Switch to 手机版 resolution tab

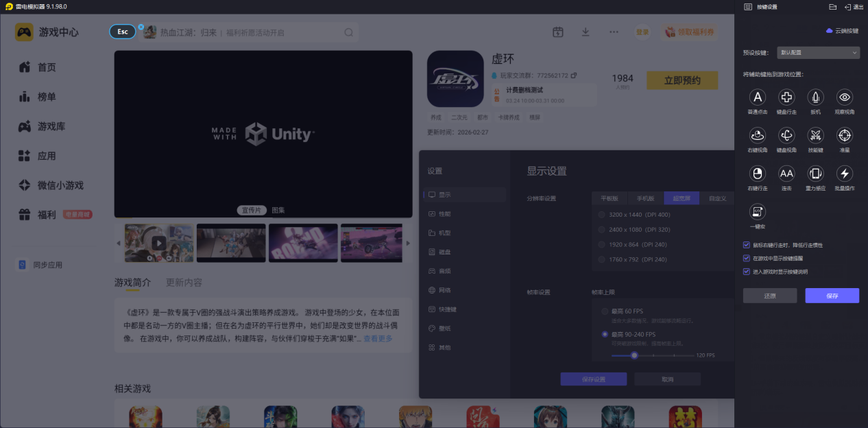[646, 198]
